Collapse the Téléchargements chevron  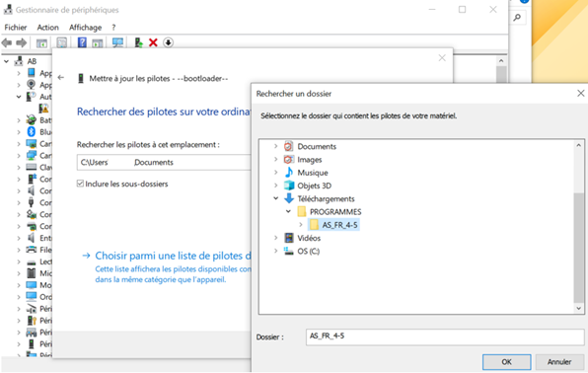pos(275,198)
